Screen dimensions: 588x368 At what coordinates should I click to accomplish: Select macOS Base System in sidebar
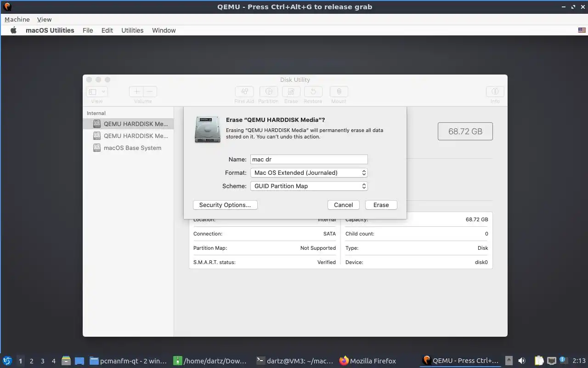pos(128,148)
